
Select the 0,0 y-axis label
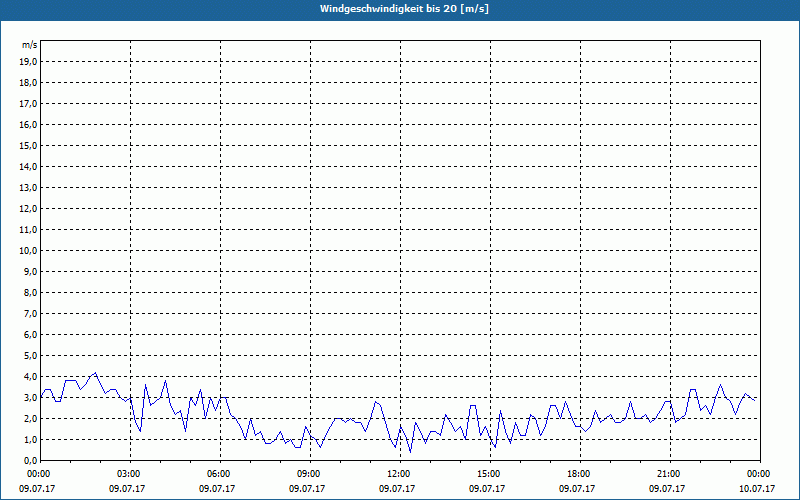click(x=30, y=461)
